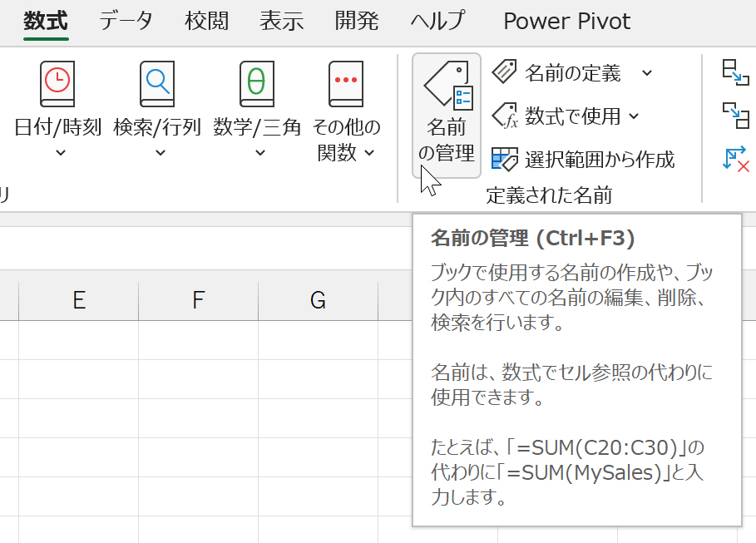The height and width of the screenshot is (543, 756).
Task: Expand the chevron under 検索/行列
Action: 160,153
